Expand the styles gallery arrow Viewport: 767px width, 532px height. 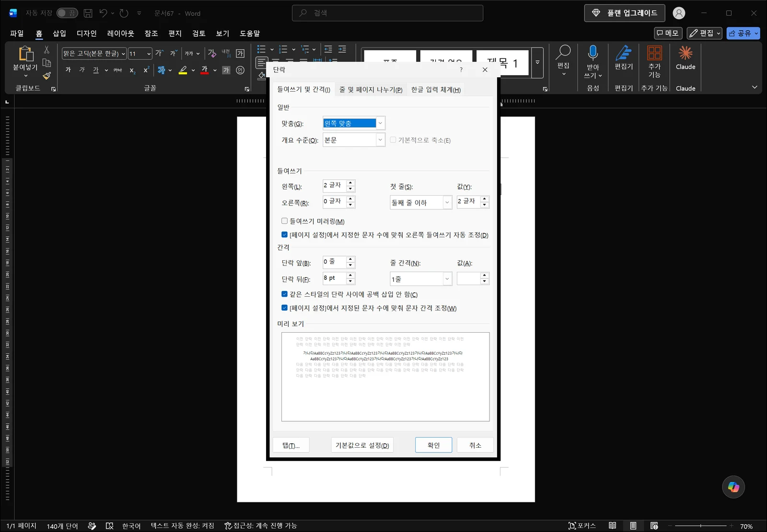click(x=537, y=62)
